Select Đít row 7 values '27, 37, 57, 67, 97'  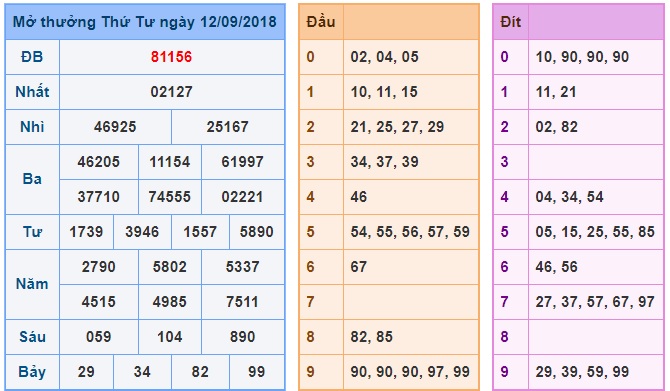click(595, 302)
